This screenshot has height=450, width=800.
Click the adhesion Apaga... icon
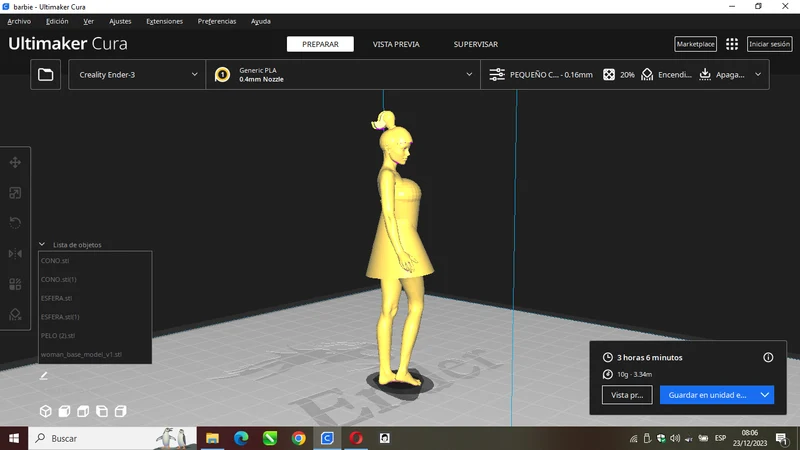coord(705,74)
